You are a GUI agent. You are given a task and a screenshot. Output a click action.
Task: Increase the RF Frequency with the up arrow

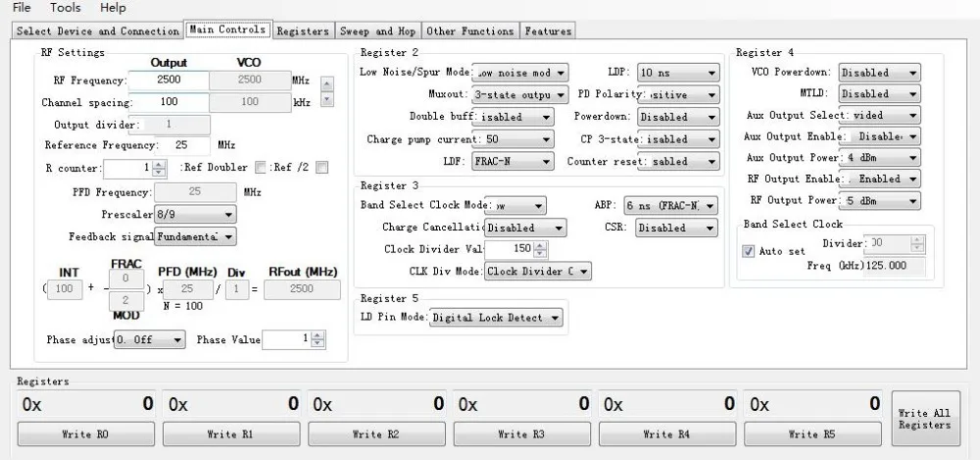click(x=328, y=83)
